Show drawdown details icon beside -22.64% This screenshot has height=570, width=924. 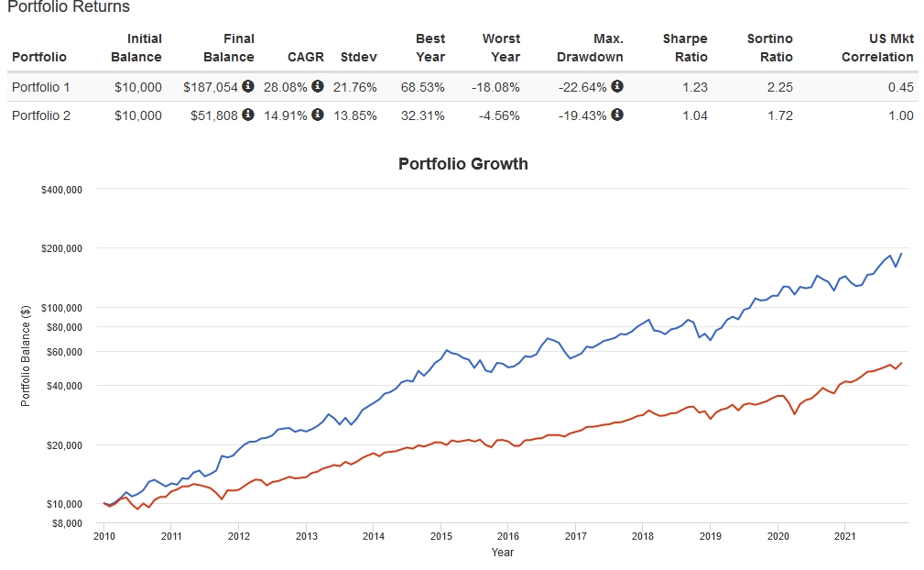(617, 87)
